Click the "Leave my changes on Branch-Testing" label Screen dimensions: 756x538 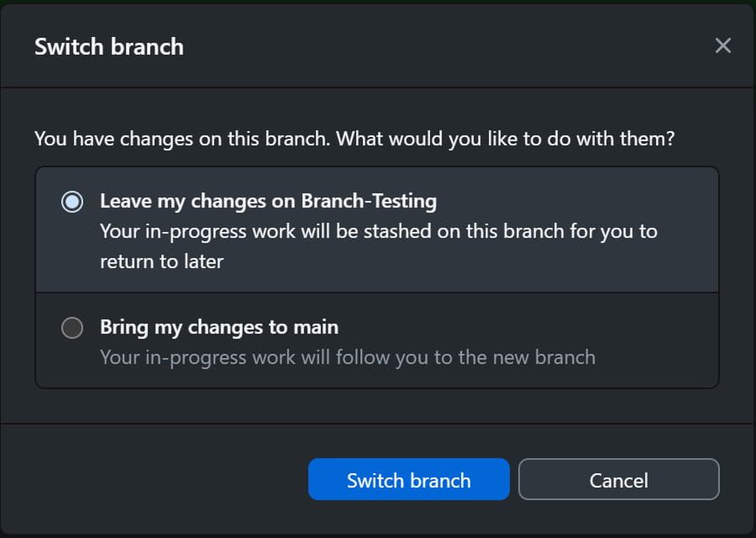268,201
